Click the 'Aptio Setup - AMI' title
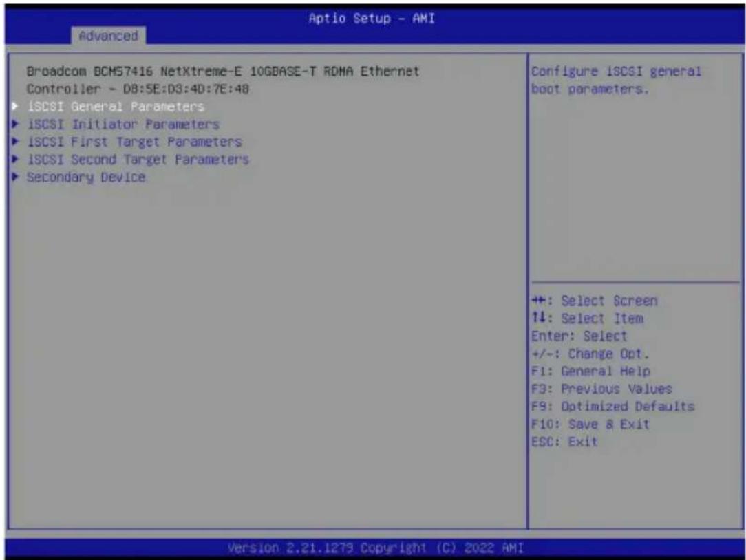This screenshot has height=560, width=746. point(372,19)
